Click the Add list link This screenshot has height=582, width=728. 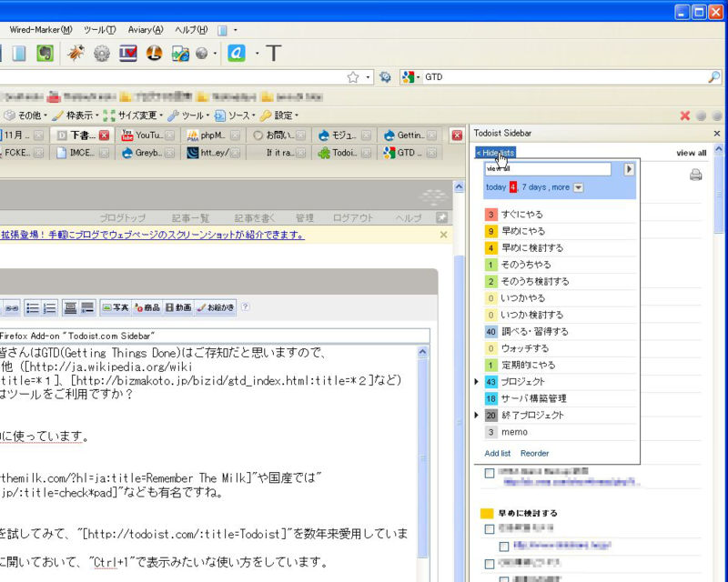pos(497,454)
